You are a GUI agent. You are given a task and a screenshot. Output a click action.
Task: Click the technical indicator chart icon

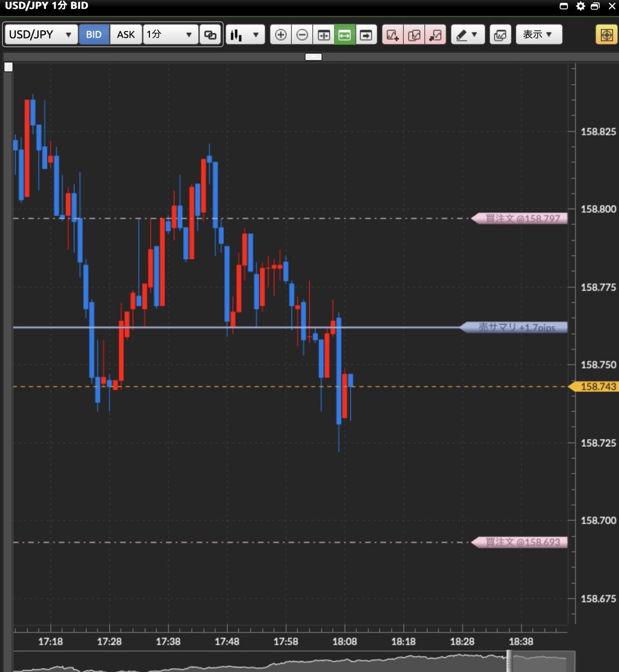(500, 35)
